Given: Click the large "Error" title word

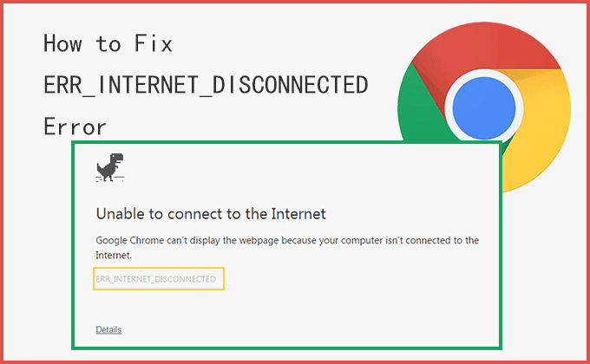Looking at the screenshot, I should (x=75, y=127).
